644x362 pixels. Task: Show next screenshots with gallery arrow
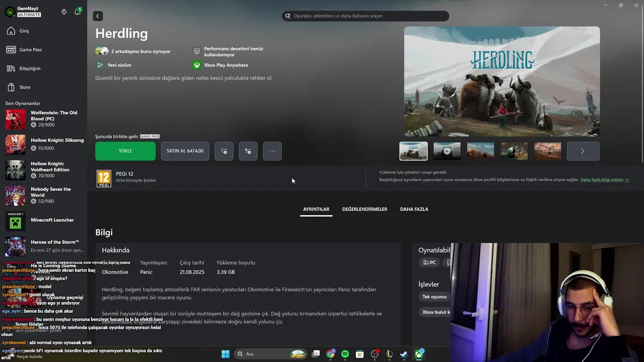[583, 151]
